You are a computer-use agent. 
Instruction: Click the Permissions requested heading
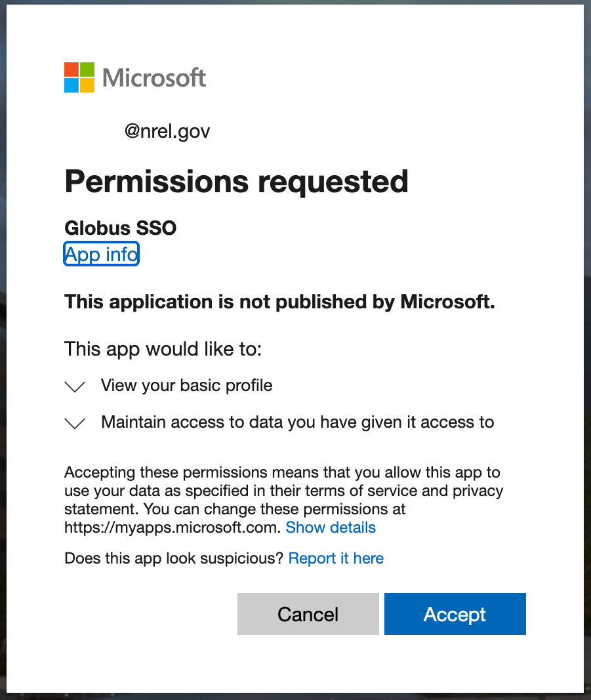click(x=236, y=182)
